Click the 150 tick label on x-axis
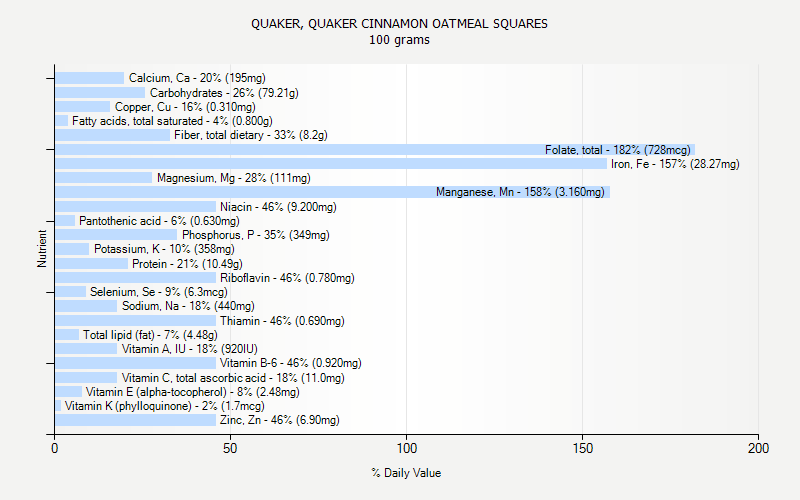The image size is (800, 500). pos(583,448)
